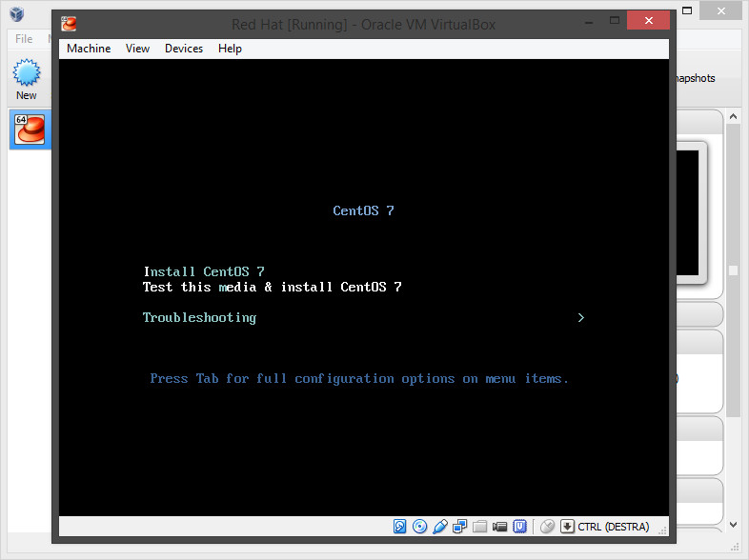749x560 pixels.
Task: Click the optical disc status icon
Action: click(x=419, y=527)
